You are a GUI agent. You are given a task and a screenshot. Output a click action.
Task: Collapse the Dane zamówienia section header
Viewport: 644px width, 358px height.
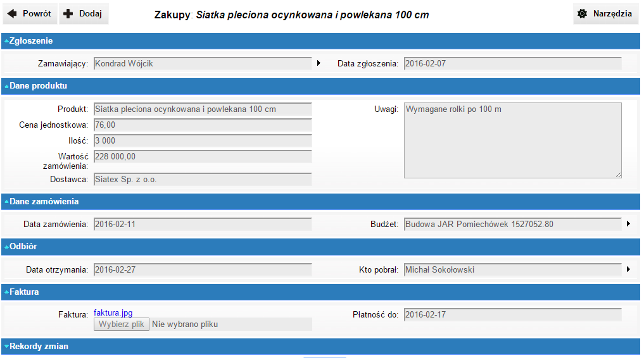[x=42, y=202]
